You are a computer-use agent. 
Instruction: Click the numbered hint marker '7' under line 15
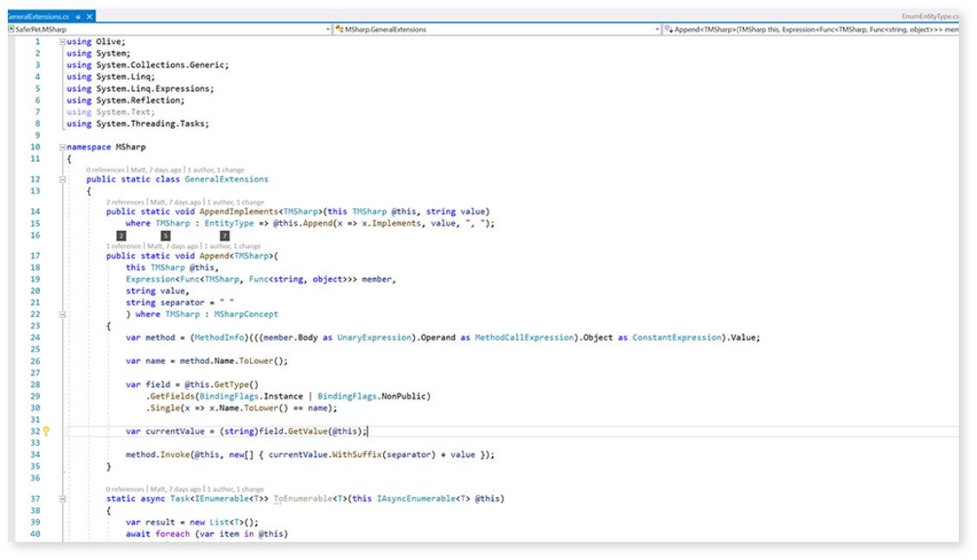click(x=225, y=235)
